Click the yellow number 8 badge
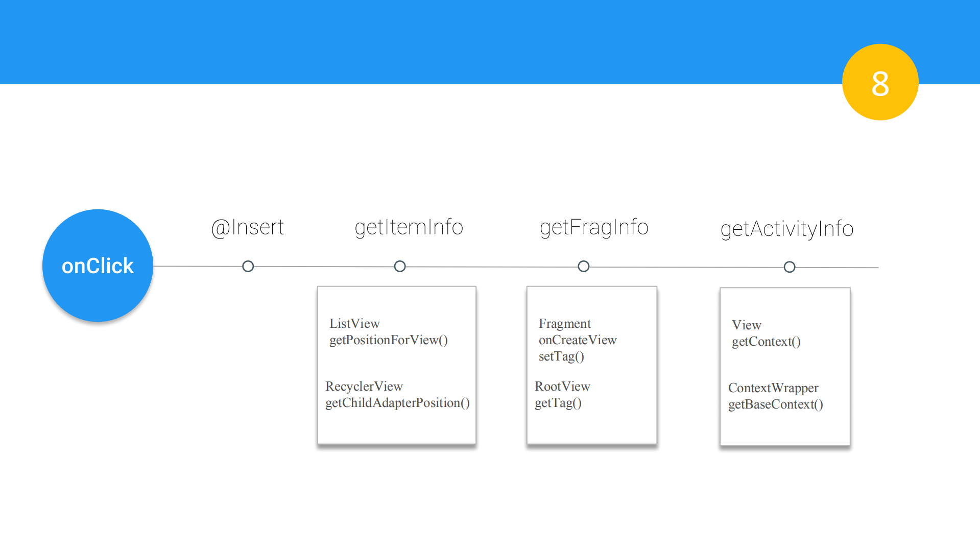Viewport: 980px width, 551px height. coord(880,83)
